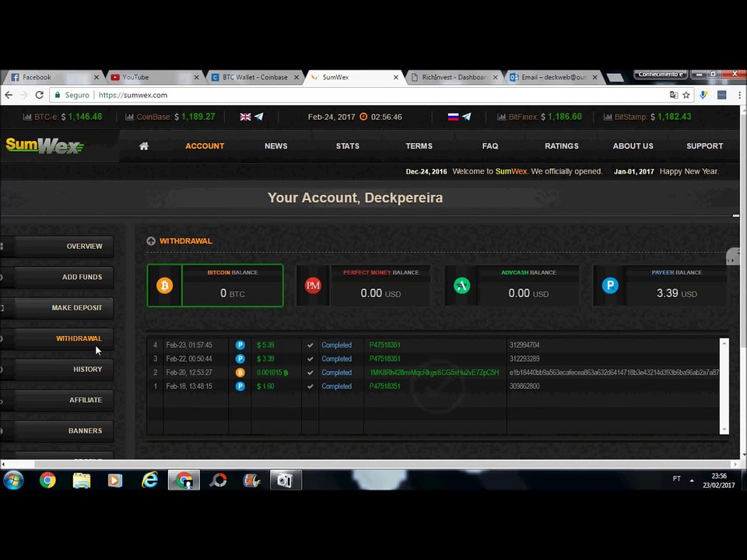
Task: Open TERMS in top navigation
Action: click(x=419, y=146)
